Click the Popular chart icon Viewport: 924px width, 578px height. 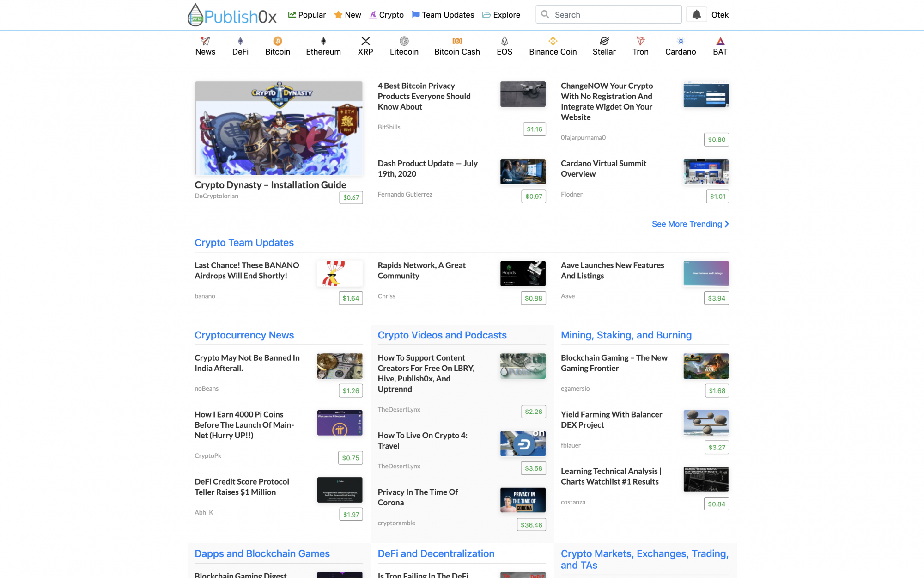pos(292,15)
